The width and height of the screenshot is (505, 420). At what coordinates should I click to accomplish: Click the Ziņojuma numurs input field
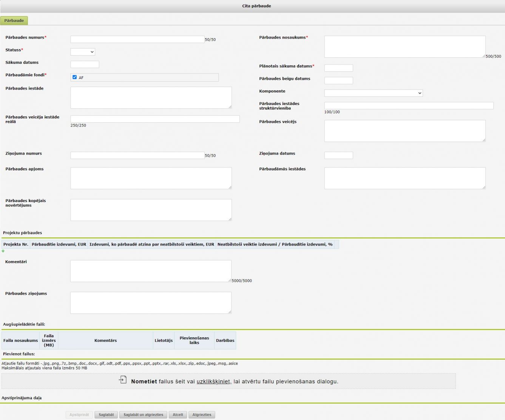coord(137,155)
